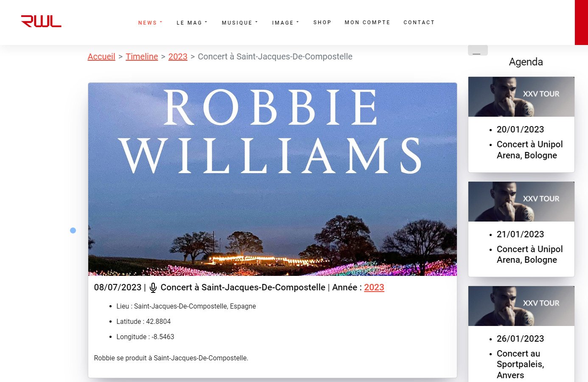
Task: Click the Année 2023 link
Action: coord(374,287)
